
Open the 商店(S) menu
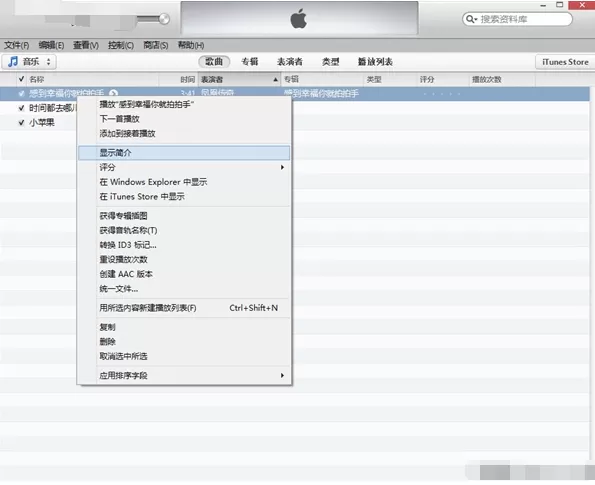(156, 45)
